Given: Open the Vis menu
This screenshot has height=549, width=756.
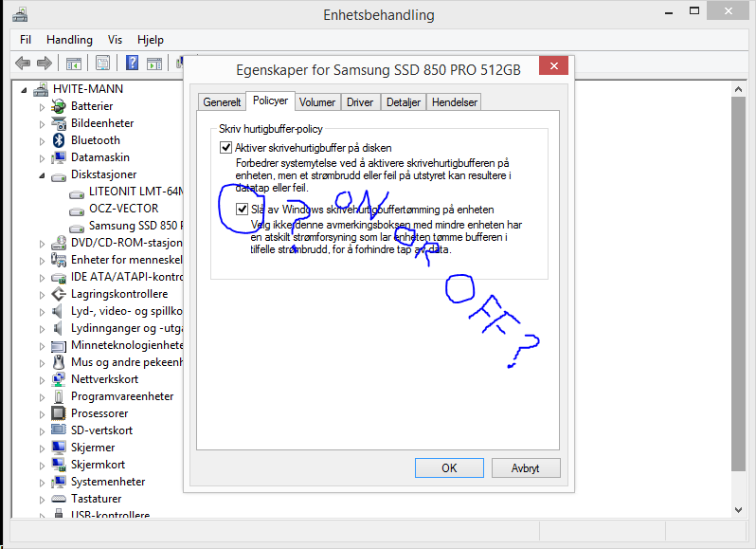Looking at the screenshot, I should (x=115, y=40).
